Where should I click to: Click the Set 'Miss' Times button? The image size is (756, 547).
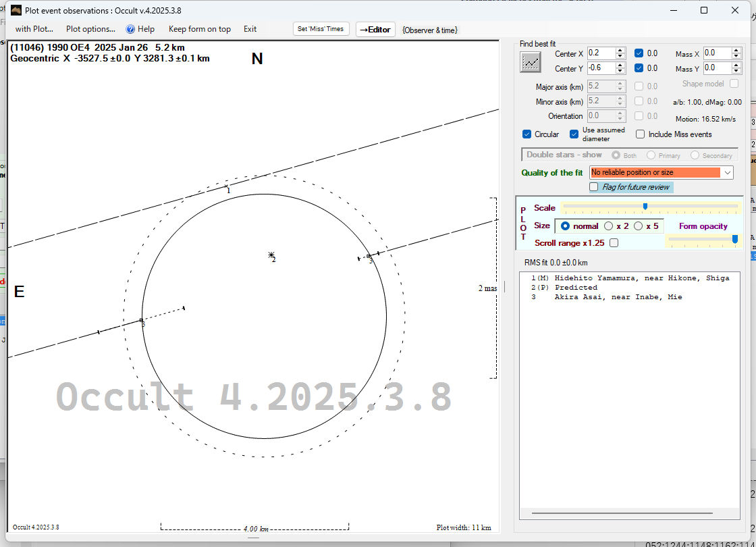[321, 29]
